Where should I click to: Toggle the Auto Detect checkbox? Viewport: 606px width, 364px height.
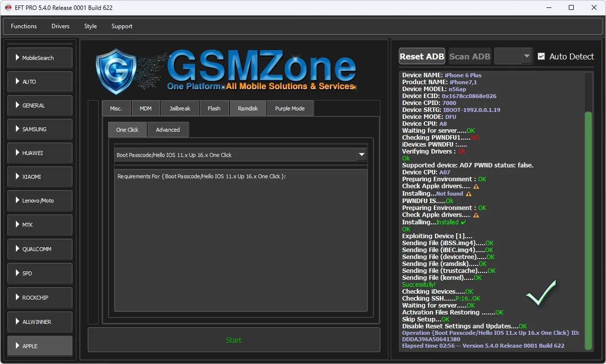pyautogui.click(x=542, y=56)
